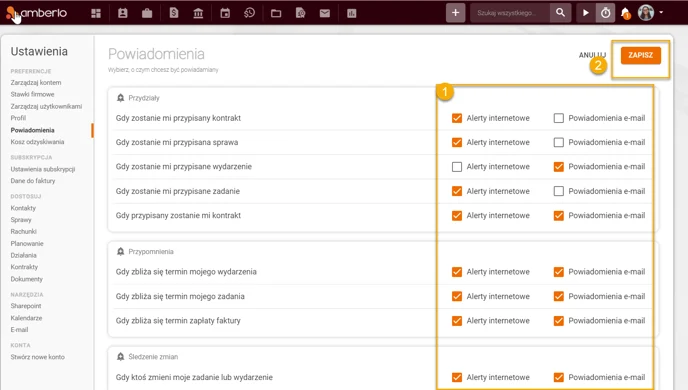Uncheck Powiadomienia e-mail for termin mojego zadania

(x=559, y=297)
